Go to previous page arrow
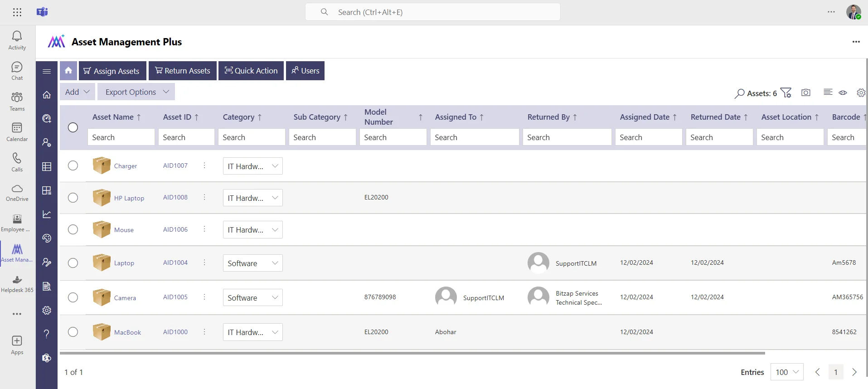868x389 pixels. coord(817,372)
